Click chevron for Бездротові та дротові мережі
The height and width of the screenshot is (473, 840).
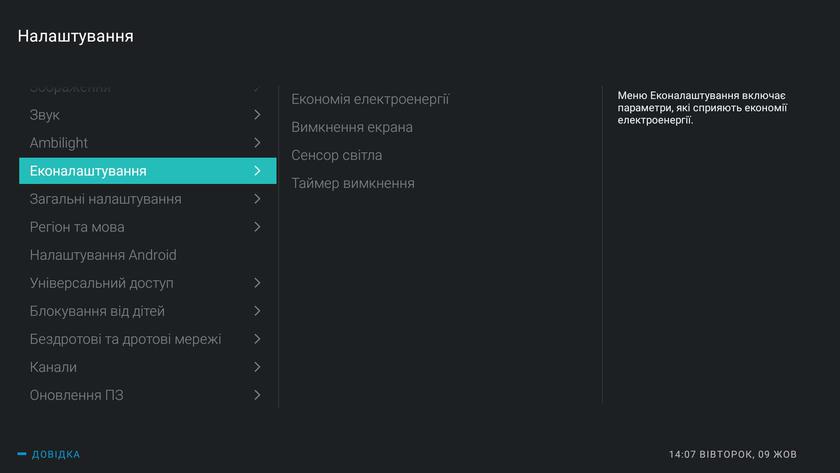257,339
